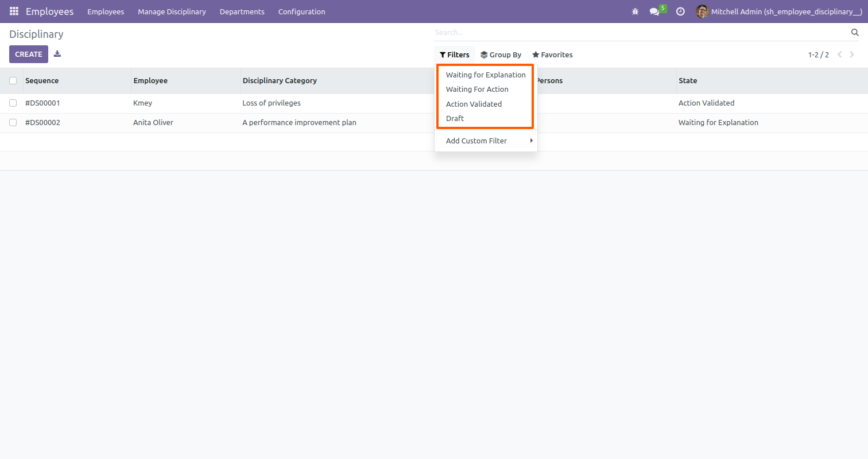Check the #DS00002 row checkbox
The height and width of the screenshot is (459, 868).
pos(13,123)
